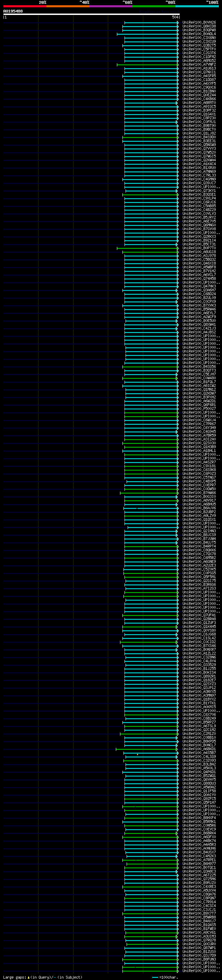Click the red ~20% legend color bar

pyautogui.click(x=25, y=6)
